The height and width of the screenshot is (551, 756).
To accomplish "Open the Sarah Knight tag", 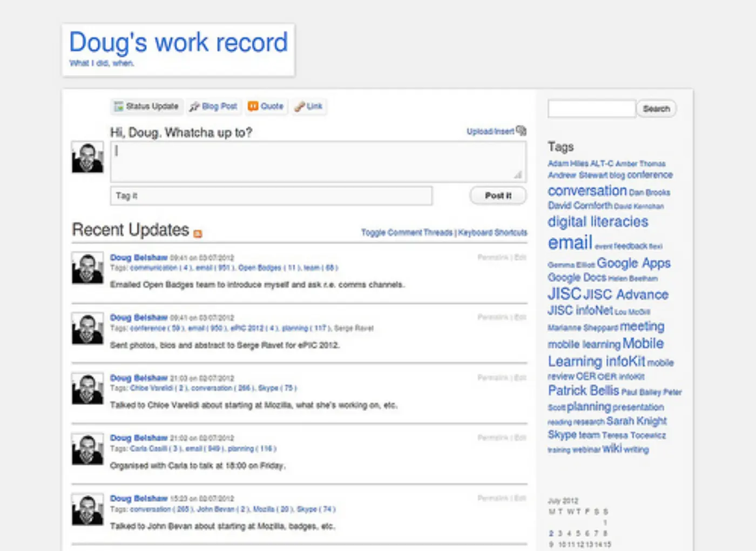I will pos(637,421).
